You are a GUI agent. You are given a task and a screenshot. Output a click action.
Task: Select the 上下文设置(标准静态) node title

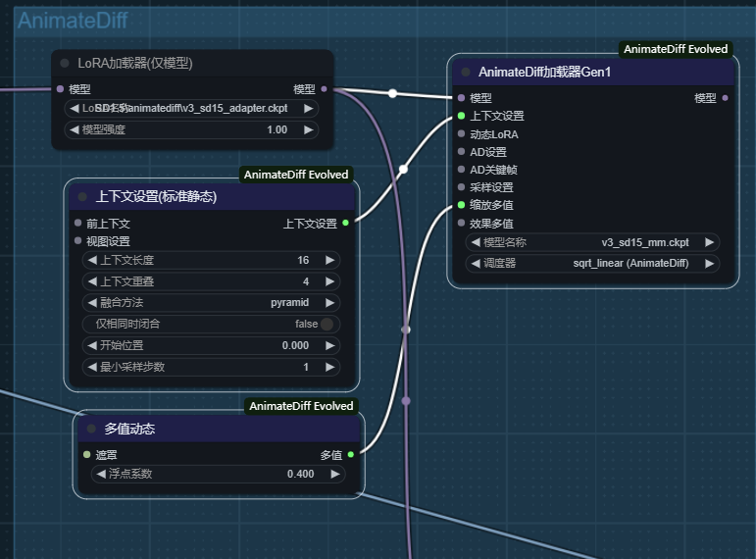click(x=156, y=197)
